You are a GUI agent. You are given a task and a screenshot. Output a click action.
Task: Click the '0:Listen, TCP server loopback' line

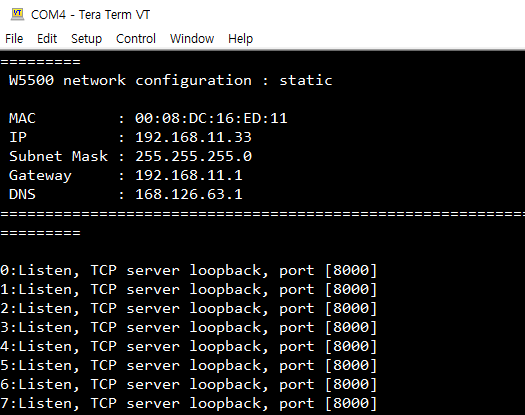pos(189,270)
